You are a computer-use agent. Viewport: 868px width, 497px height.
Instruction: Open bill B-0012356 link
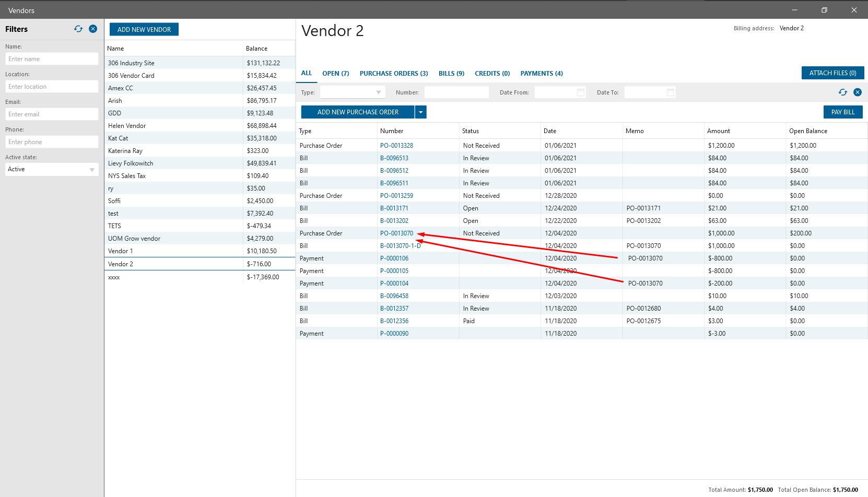pyautogui.click(x=394, y=321)
